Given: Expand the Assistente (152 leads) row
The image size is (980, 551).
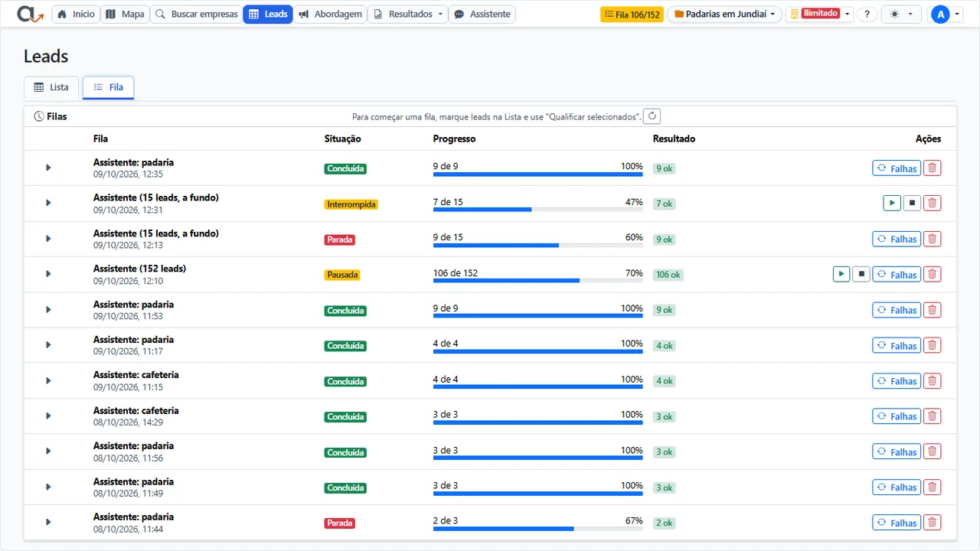Looking at the screenshot, I should 48,274.
